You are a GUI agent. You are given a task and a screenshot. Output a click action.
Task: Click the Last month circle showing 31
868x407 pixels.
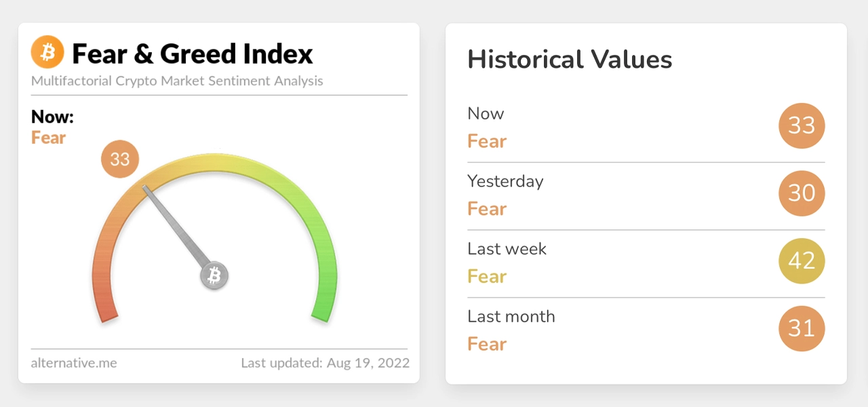(x=802, y=329)
